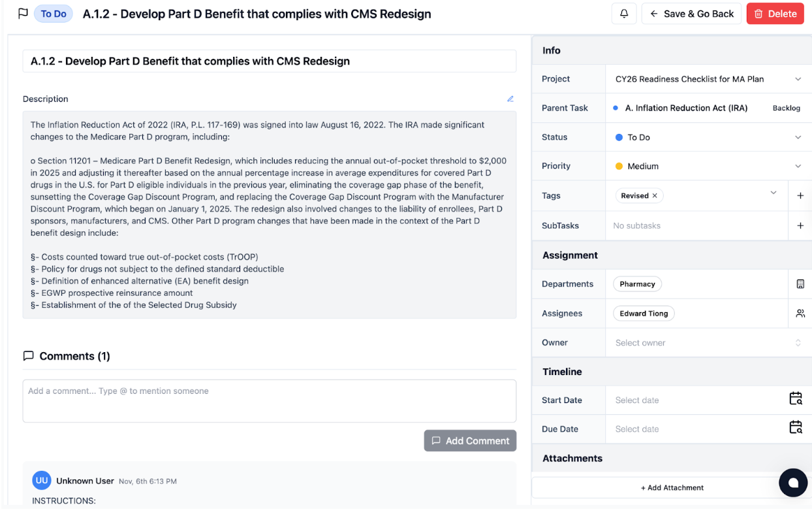Focus the Add a comment text field
This screenshot has width=812, height=520.
269,400
